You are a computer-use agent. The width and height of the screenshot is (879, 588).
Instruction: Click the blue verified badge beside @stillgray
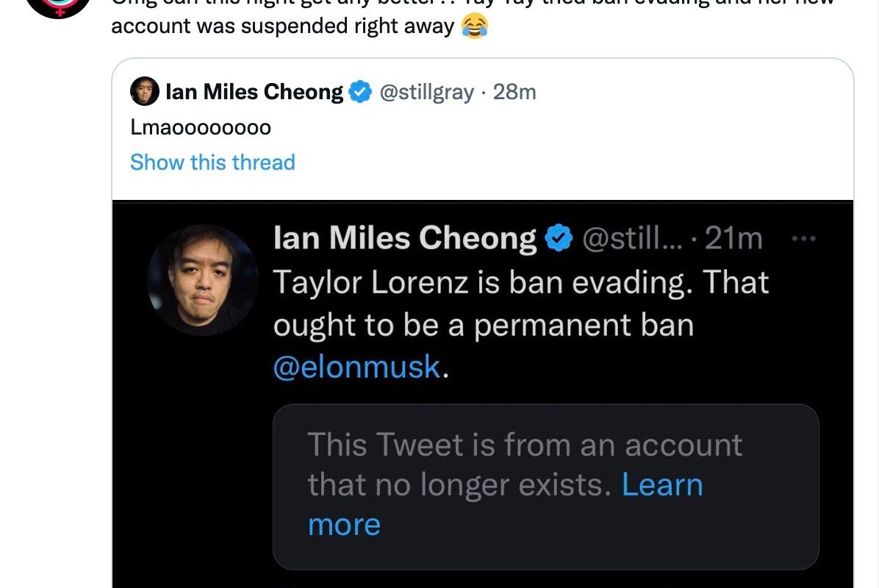[360, 92]
